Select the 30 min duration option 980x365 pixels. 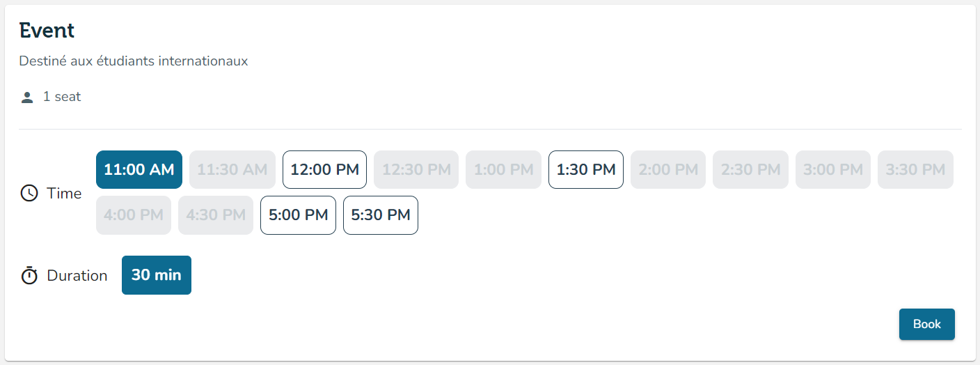[157, 275]
